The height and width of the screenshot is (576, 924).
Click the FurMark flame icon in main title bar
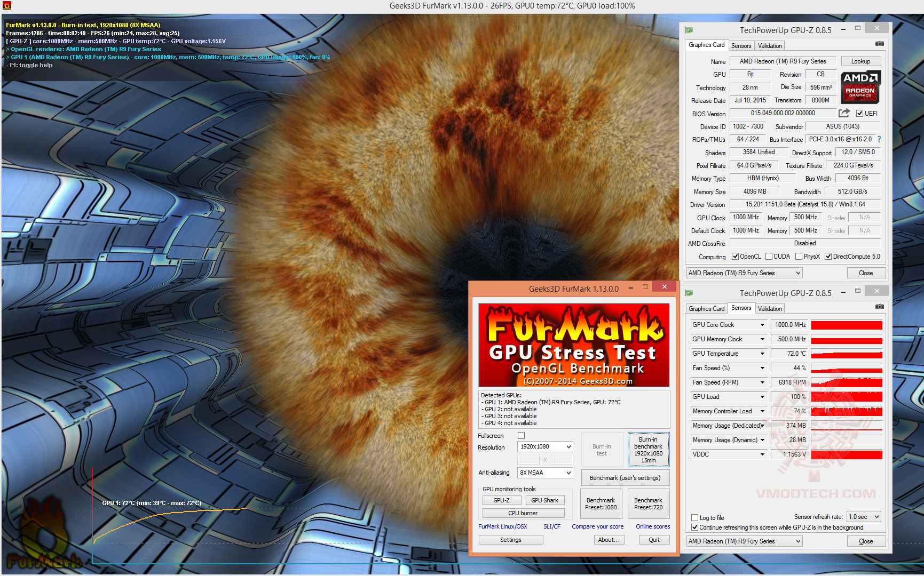(6, 6)
